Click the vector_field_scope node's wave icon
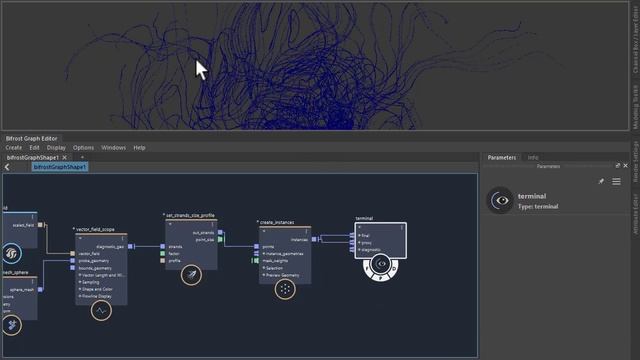 coord(101,311)
